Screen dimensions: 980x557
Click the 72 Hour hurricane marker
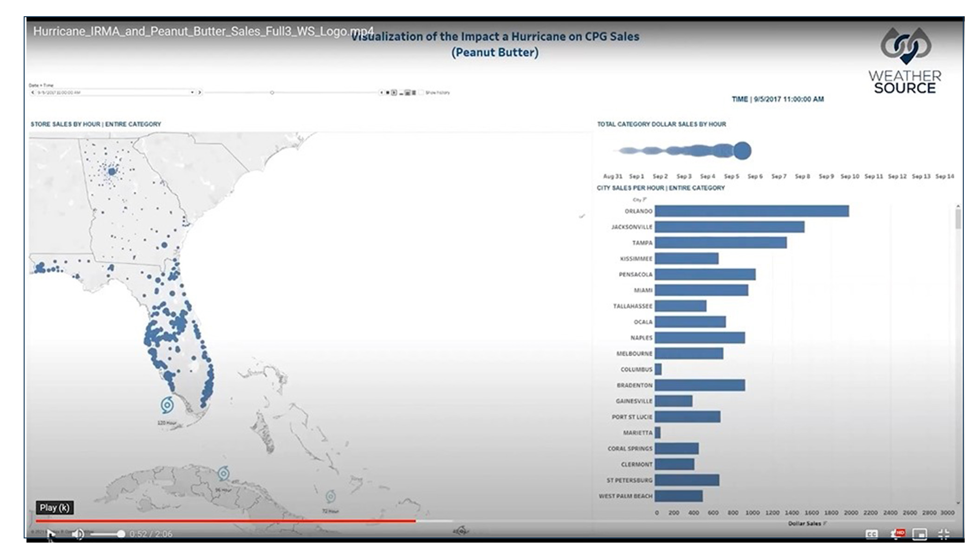[331, 497]
